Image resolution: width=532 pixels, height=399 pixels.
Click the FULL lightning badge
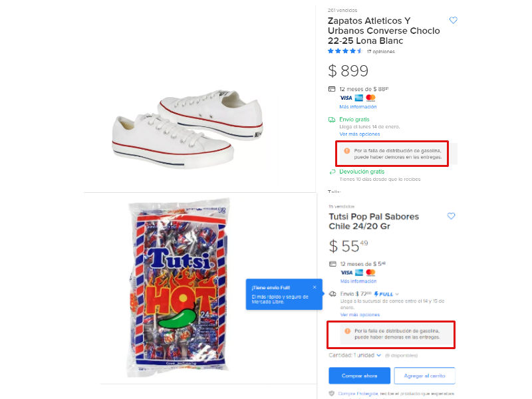[x=384, y=294]
